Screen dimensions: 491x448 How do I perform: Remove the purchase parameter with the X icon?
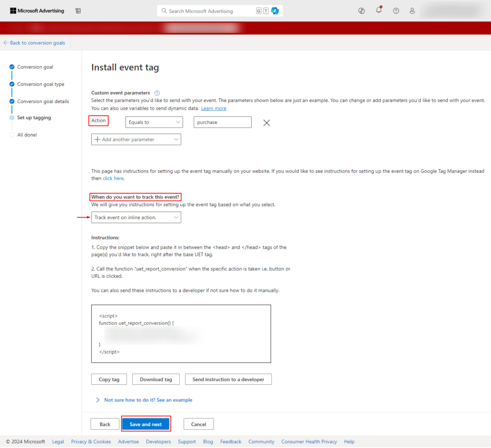click(266, 123)
